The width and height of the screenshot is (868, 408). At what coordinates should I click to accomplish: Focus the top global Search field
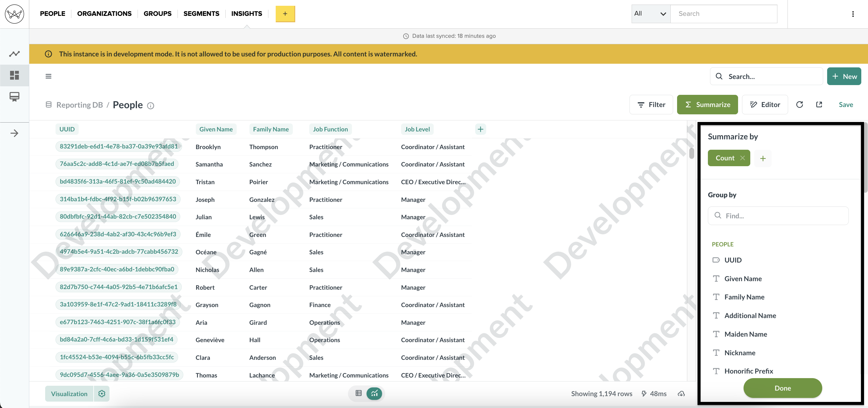click(x=723, y=14)
